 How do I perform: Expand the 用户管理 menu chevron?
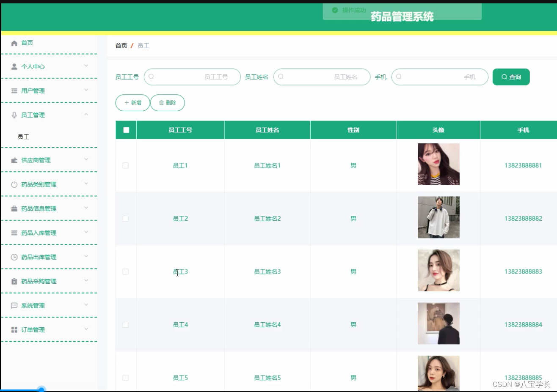[x=87, y=90]
